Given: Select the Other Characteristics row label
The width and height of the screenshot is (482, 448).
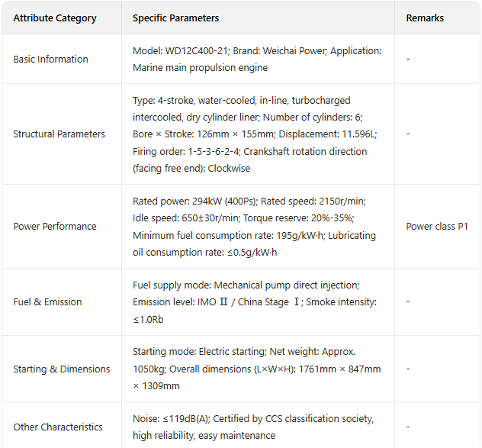Looking at the screenshot, I should point(58,427).
